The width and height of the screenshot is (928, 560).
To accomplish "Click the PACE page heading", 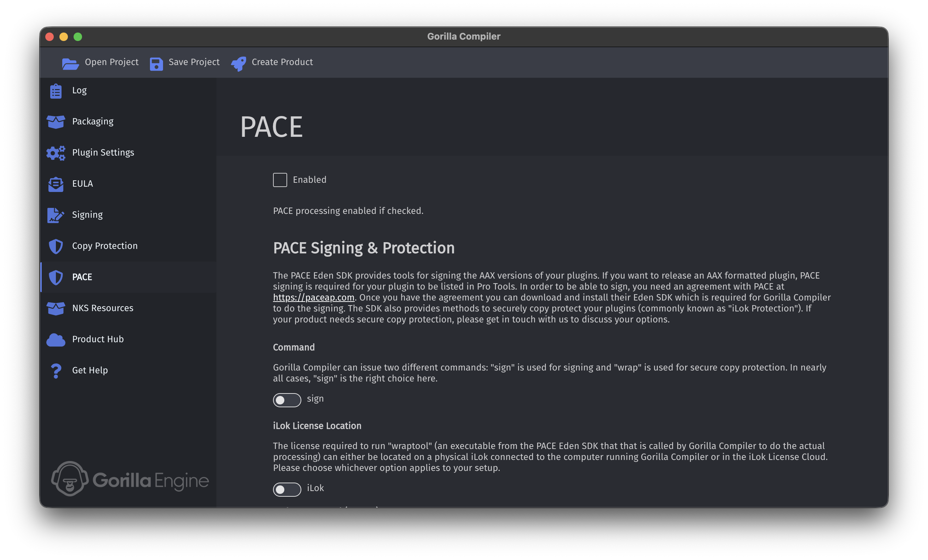I will (271, 127).
